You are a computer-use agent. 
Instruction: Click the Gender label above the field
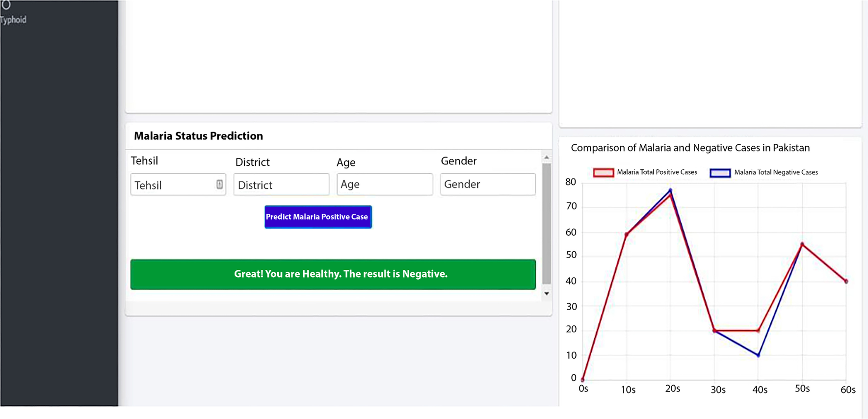pyautogui.click(x=458, y=161)
